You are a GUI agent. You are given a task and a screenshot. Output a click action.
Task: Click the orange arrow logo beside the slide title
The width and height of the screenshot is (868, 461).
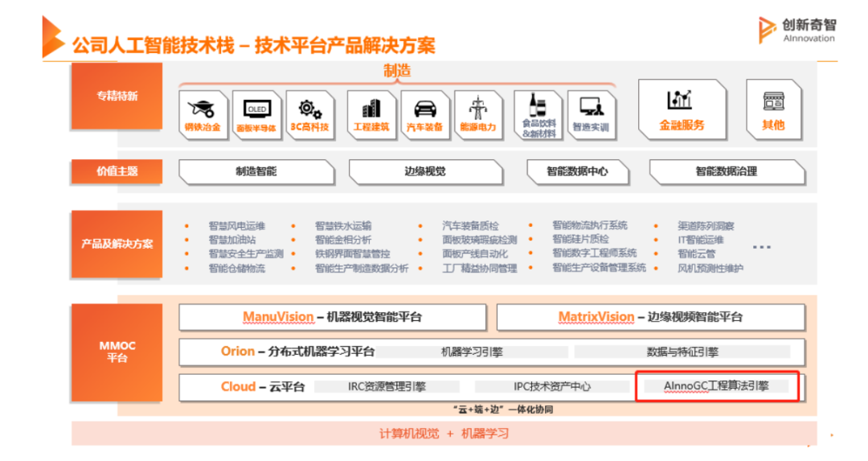click(54, 37)
